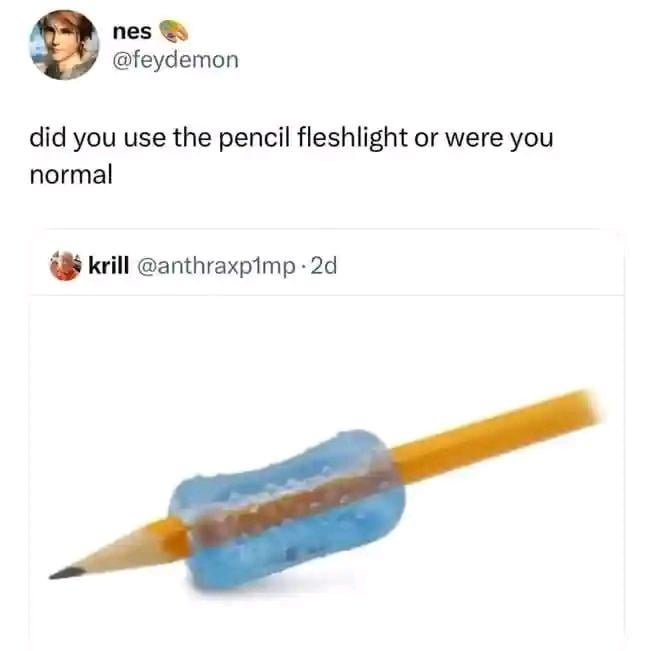Open the nes profile avatar
The image size is (651, 651).
pos(64,45)
